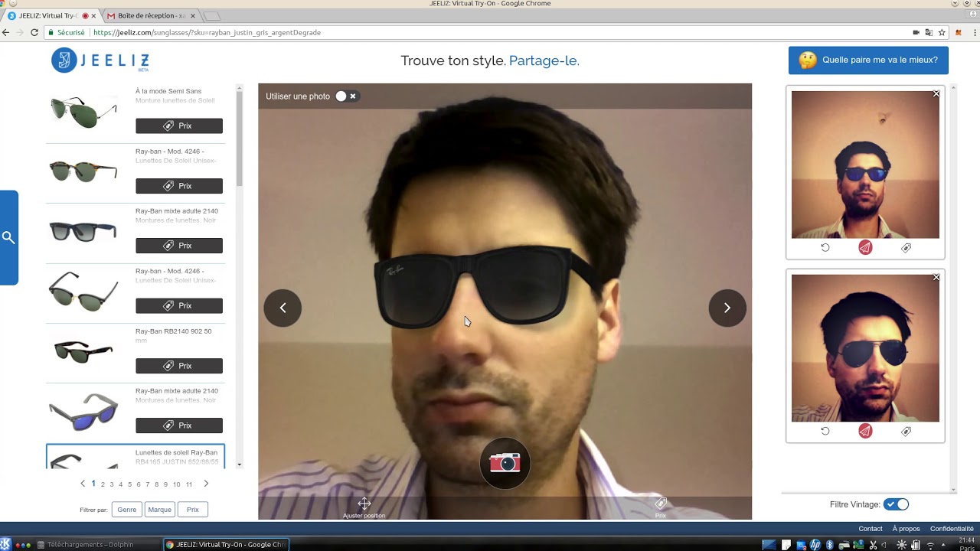Image resolution: width=980 pixels, height=551 pixels.
Task: Take a snapshot with the camera button
Action: pos(505,463)
